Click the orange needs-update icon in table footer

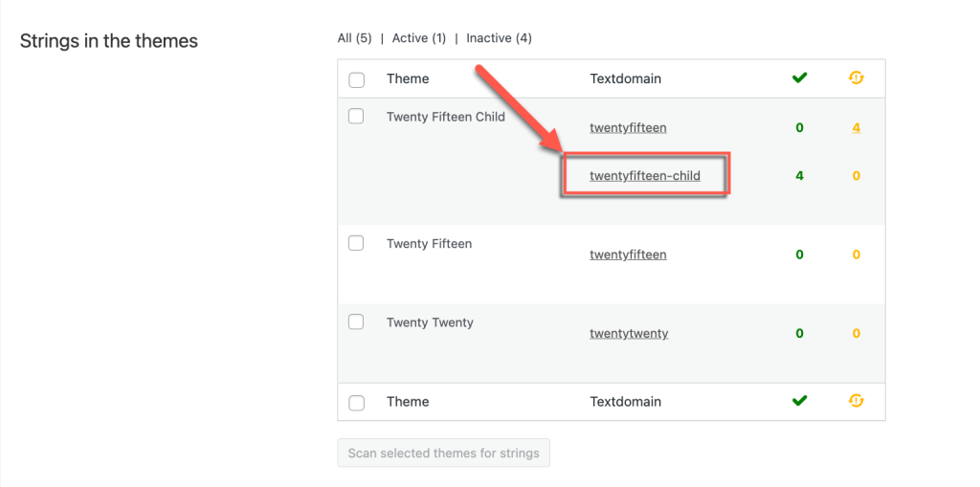(856, 401)
